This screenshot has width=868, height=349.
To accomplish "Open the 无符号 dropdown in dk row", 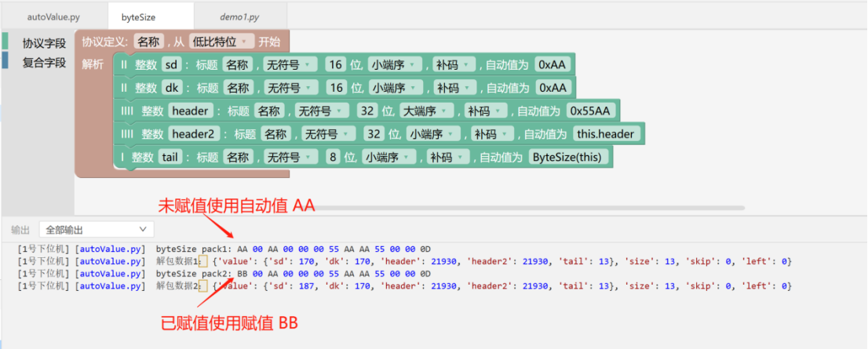I will coord(290,87).
